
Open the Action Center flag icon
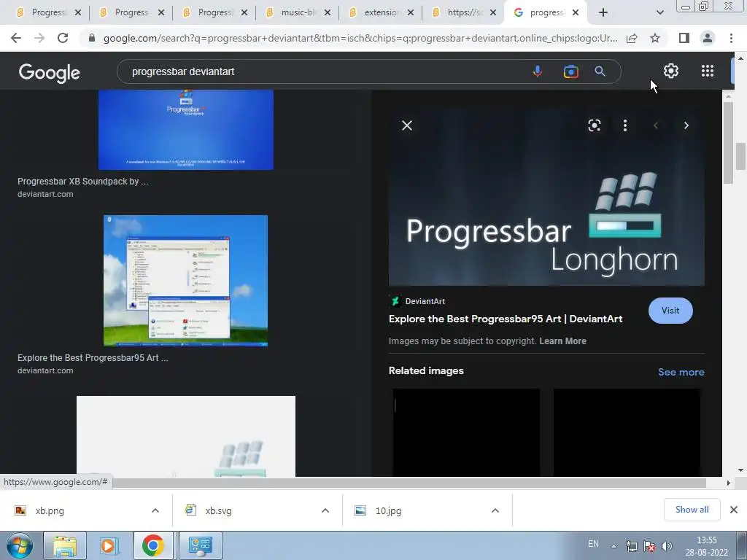[649, 546]
